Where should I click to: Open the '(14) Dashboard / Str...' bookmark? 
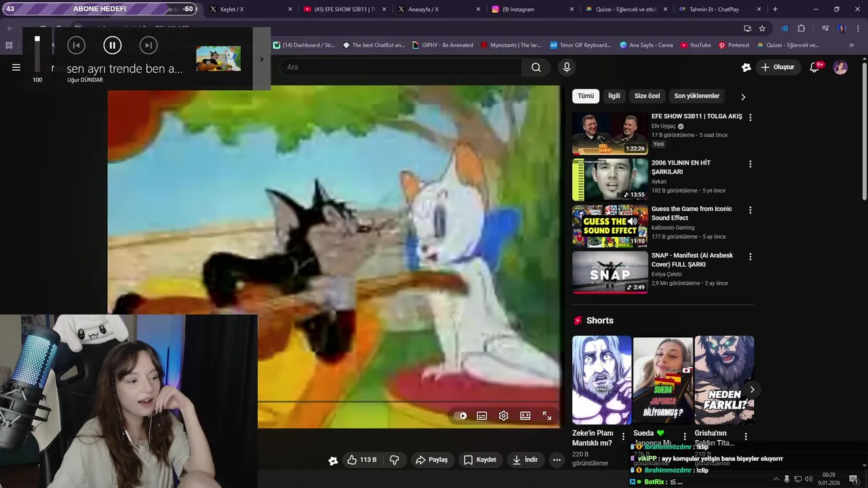[304, 45]
